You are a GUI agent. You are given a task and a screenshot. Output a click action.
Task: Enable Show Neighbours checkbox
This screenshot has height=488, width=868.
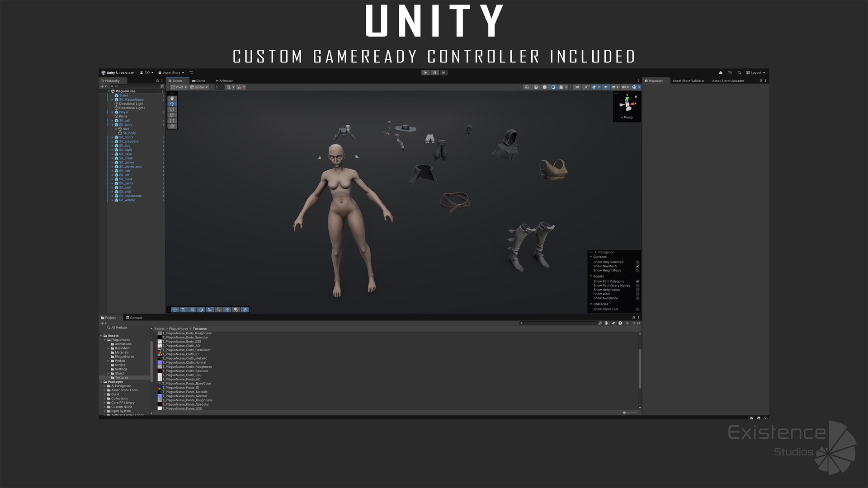(637, 290)
